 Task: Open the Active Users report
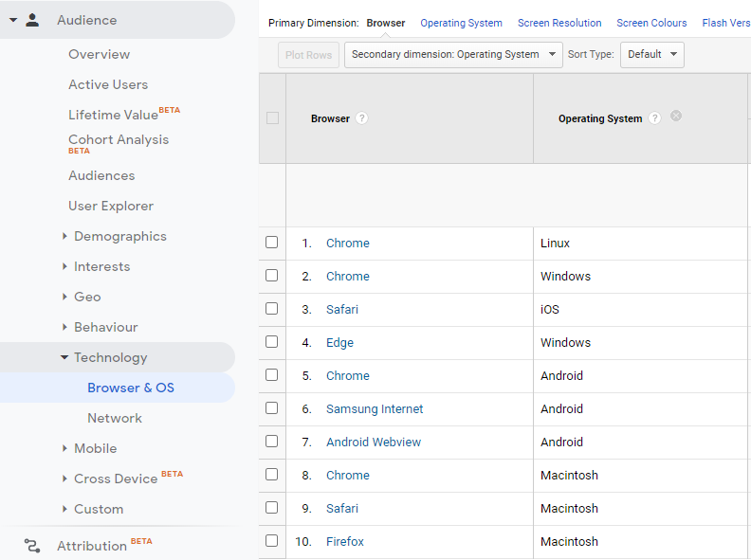[108, 84]
